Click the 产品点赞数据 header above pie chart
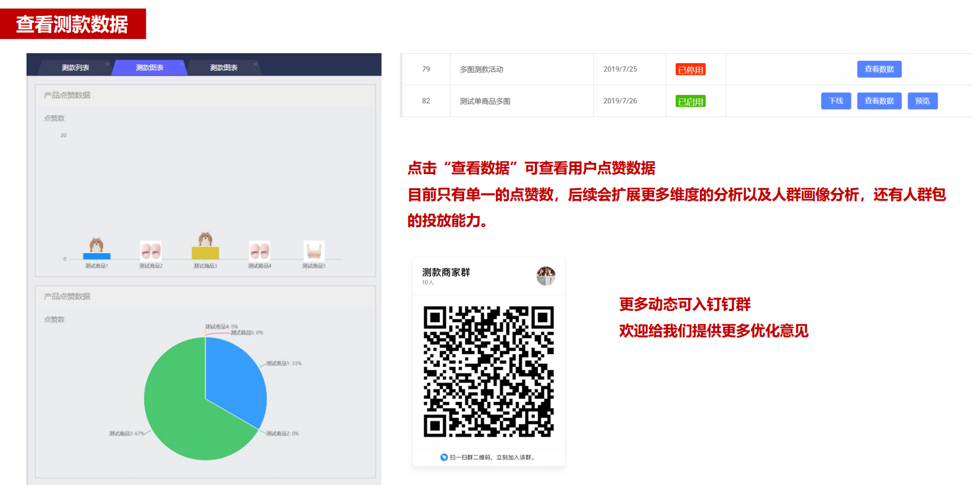The image size is (980, 485). pos(67,296)
